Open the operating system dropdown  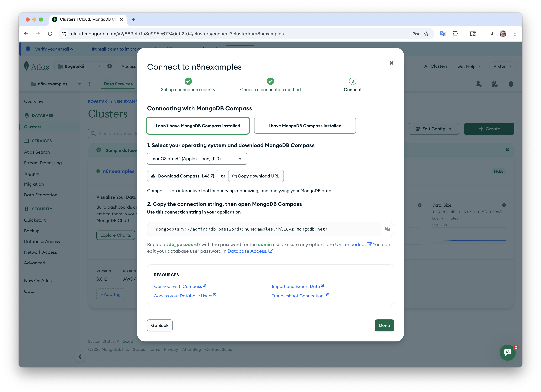(197, 159)
